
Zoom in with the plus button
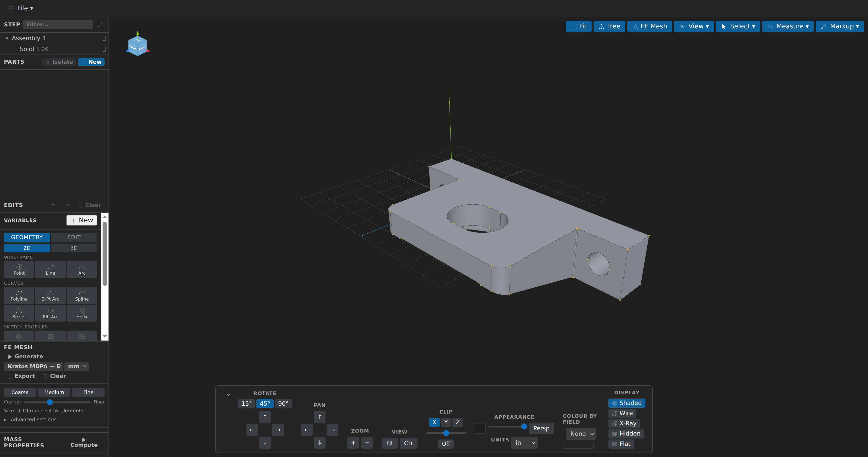pos(353,443)
